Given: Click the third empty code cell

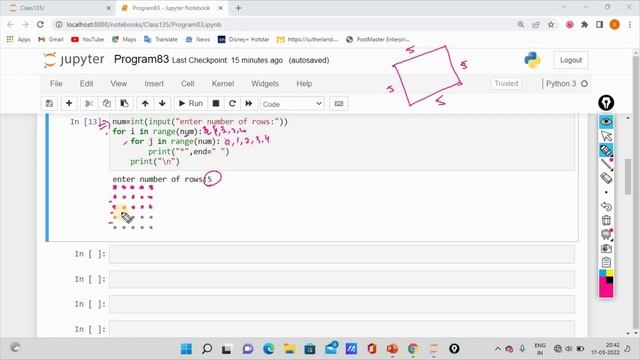Looking at the screenshot, I should 342,304.
